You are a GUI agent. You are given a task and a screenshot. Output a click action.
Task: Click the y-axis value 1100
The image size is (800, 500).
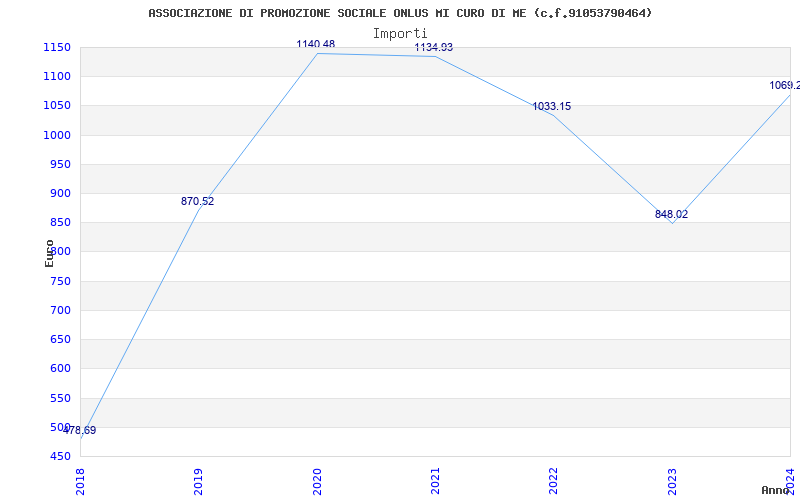[x=57, y=77]
